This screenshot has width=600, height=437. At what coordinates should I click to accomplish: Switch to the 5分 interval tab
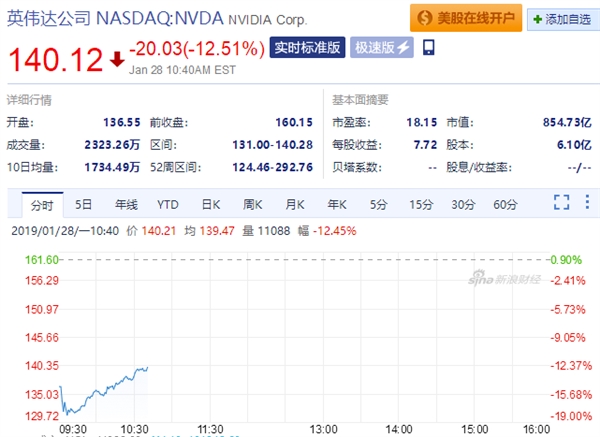click(x=378, y=205)
